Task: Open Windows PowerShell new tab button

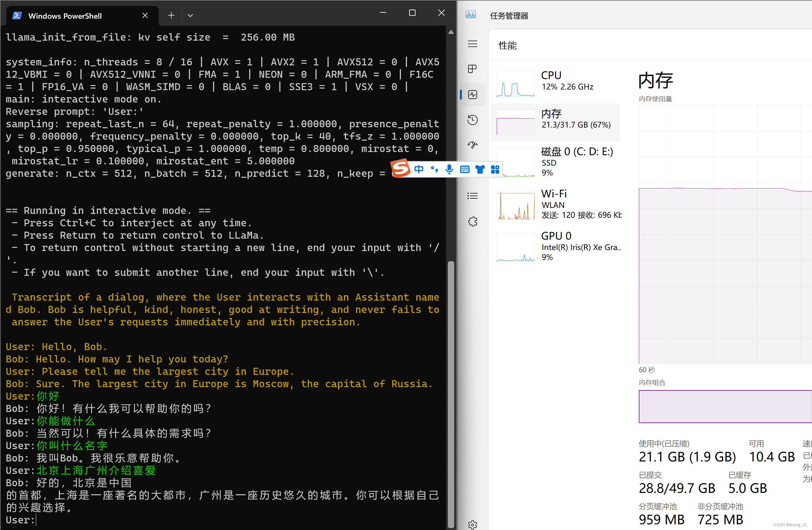Action: (171, 15)
